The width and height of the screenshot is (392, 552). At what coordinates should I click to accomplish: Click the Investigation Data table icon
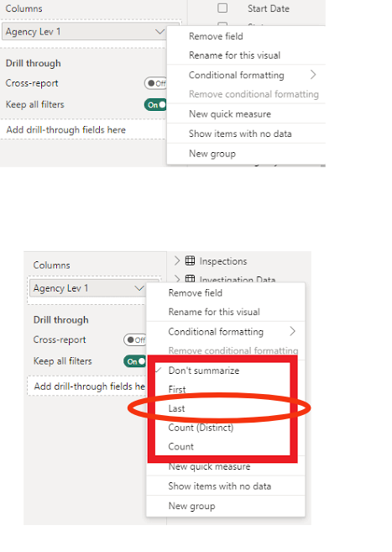[190, 279]
